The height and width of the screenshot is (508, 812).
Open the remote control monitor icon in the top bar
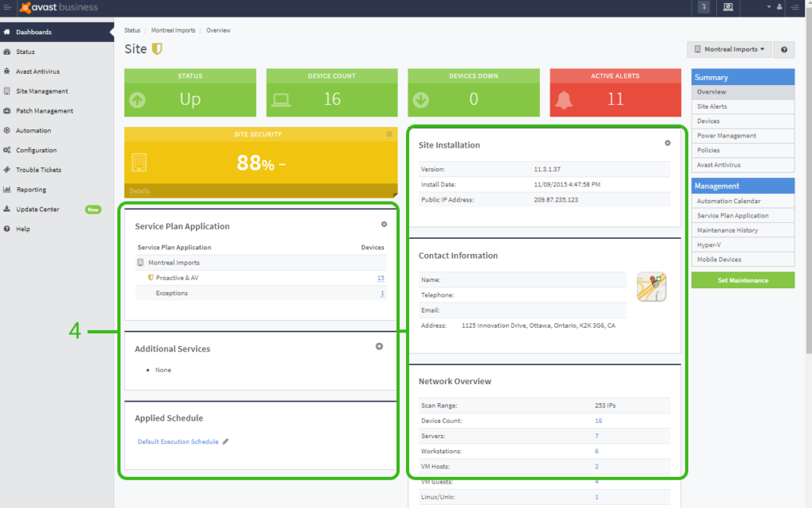click(728, 6)
